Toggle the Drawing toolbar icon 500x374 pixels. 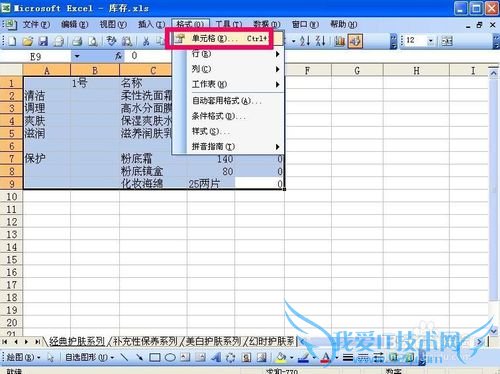(355, 41)
